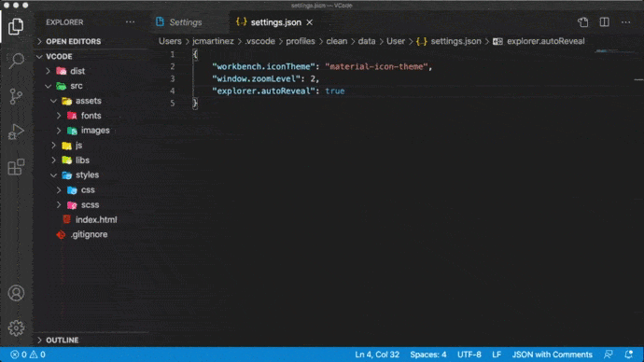
Task: Open the Source Control view
Action: (16, 96)
